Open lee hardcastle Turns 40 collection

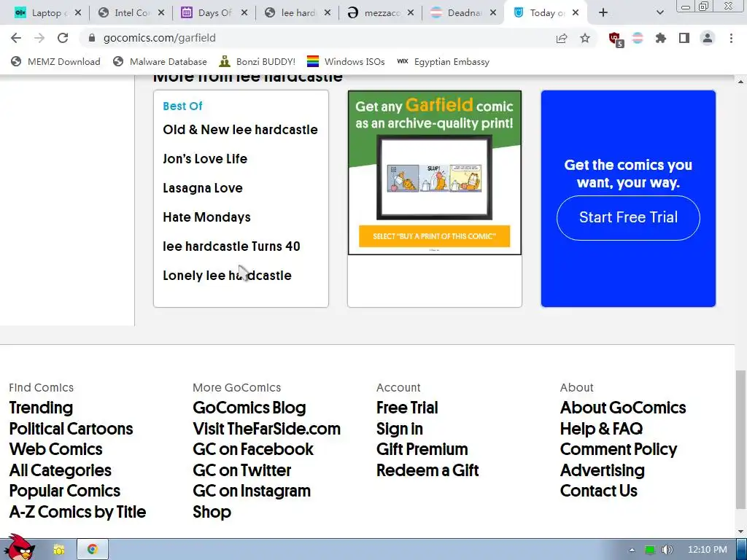(x=231, y=246)
